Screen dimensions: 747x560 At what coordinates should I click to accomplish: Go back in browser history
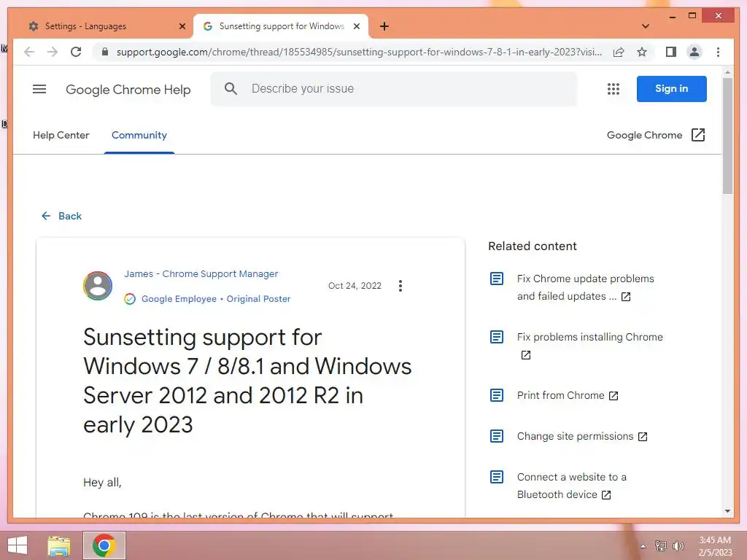point(29,52)
